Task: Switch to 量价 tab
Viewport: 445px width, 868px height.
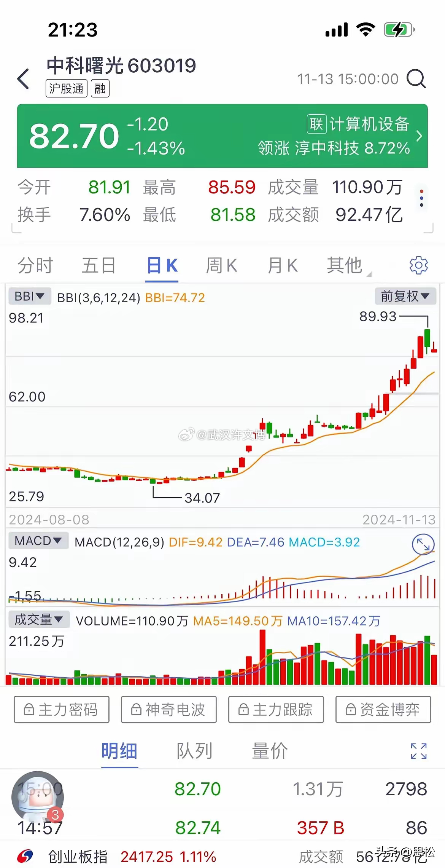Action: coord(270,751)
